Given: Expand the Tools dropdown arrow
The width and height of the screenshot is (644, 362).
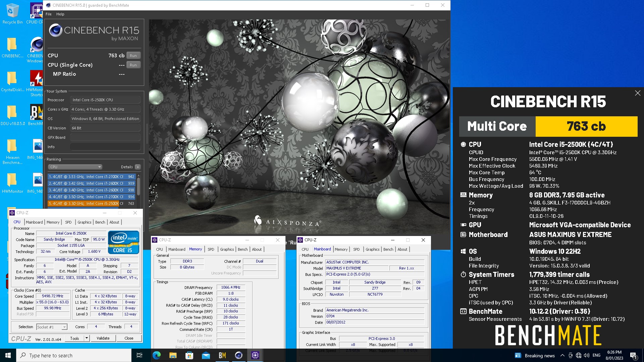Looking at the screenshot, I should (87, 338).
